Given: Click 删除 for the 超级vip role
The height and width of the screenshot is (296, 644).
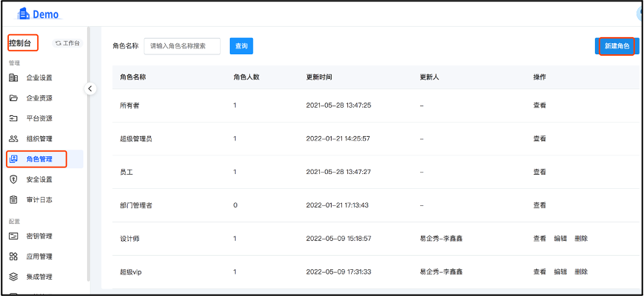Looking at the screenshot, I should click(581, 271).
